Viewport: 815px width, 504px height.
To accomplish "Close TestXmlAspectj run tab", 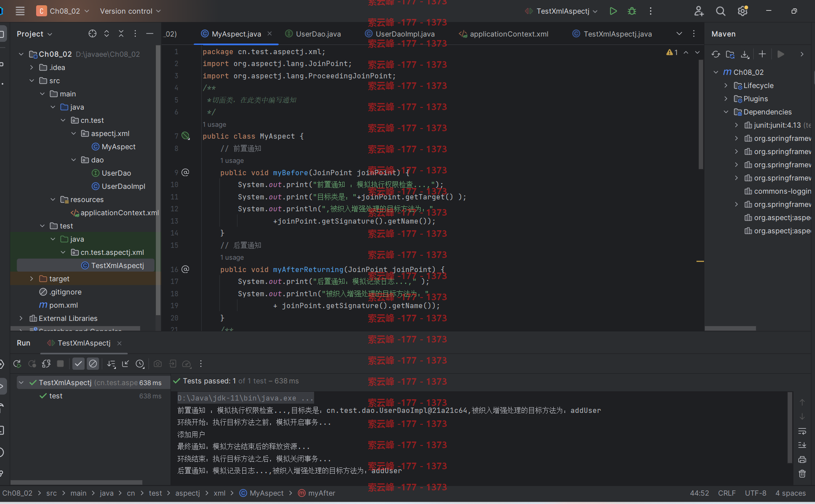I will (x=119, y=343).
